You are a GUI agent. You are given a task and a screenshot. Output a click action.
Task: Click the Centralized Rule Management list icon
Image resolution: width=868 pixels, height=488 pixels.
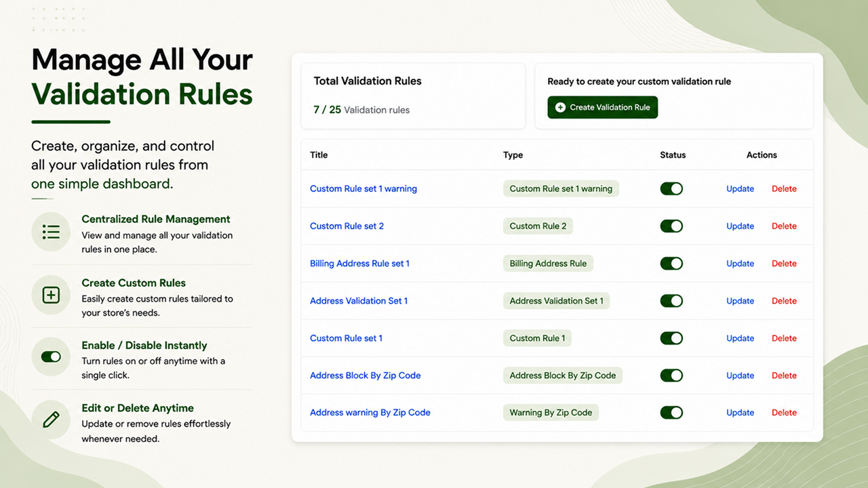pyautogui.click(x=51, y=232)
